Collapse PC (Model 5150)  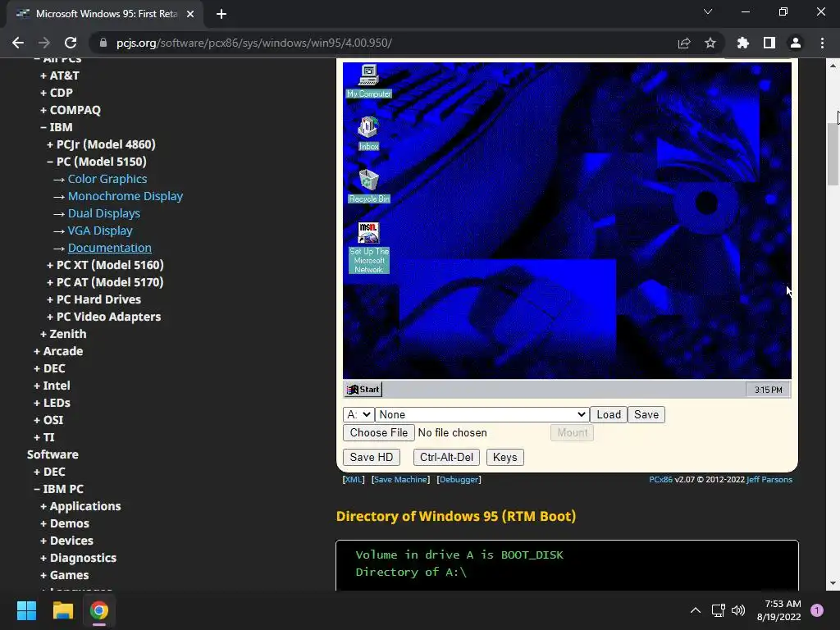click(97, 162)
